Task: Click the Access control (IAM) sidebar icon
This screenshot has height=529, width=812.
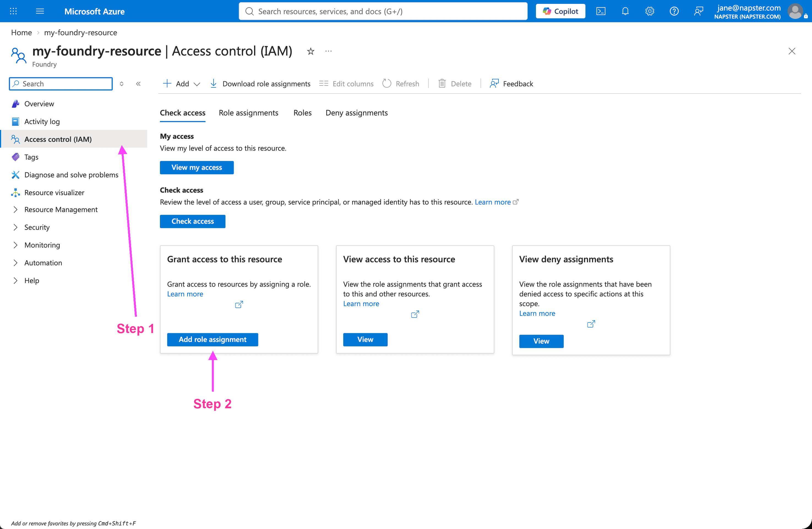Action: point(15,139)
